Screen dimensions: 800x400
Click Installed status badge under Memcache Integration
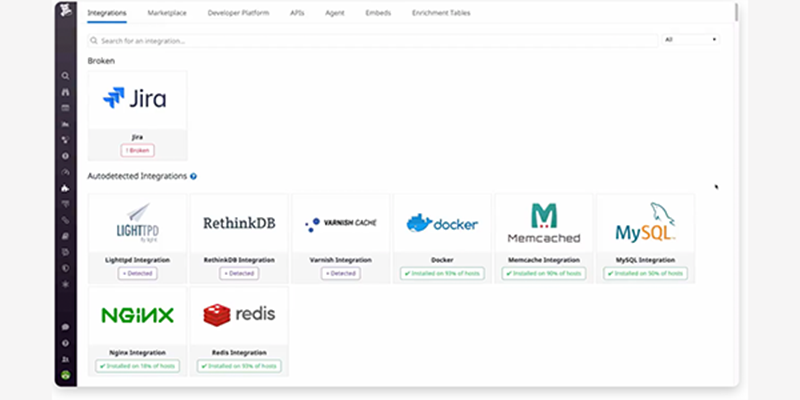544,273
